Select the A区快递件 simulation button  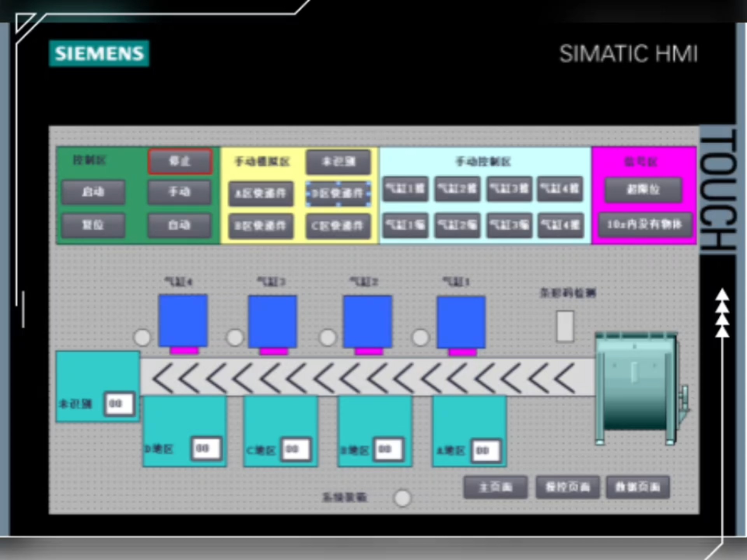coord(261,193)
